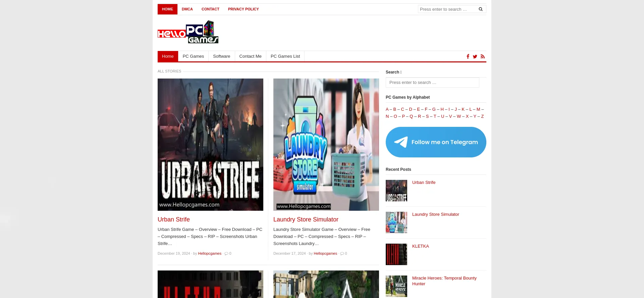Click the ALL STORIES heading
Image resolution: width=644 pixels, height=298 pixels.
pyautogui.click(x=169, y=71)
